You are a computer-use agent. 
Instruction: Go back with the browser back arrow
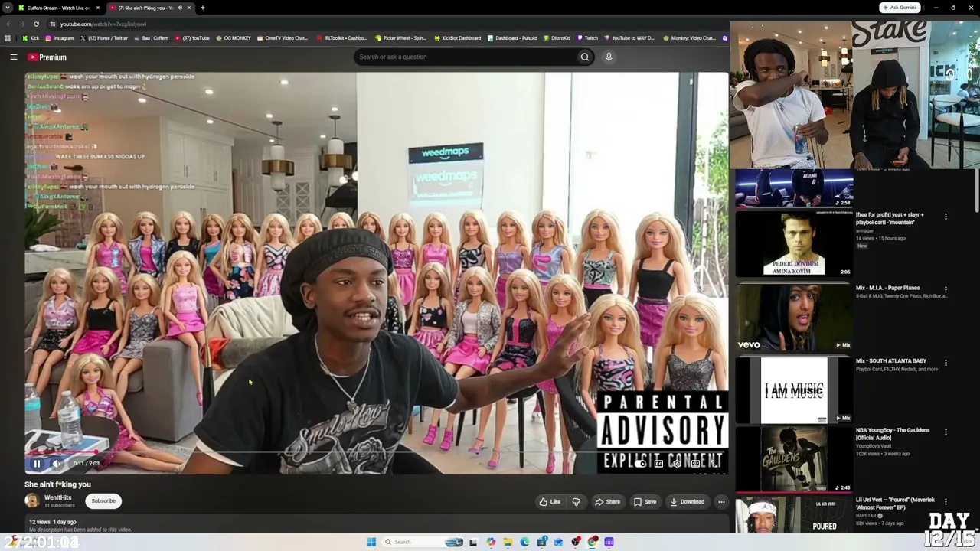point(8,24)
